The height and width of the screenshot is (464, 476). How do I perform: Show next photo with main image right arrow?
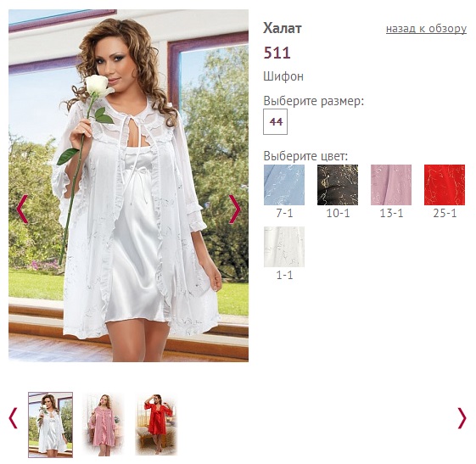[x=235, y=209]
